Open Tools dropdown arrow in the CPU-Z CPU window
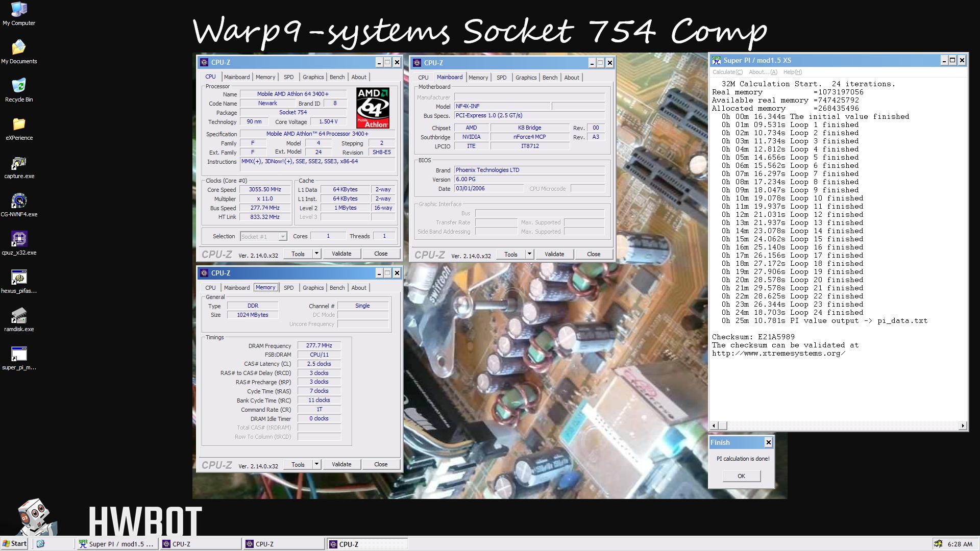Screen dimensions: 980x551 (316, 254)
